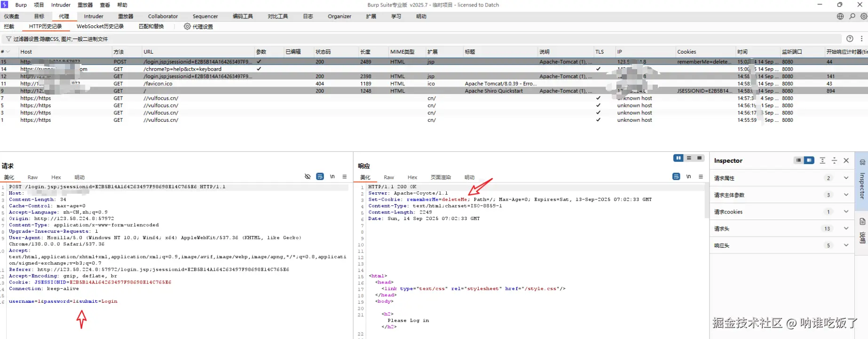Select the 页面渲染 tab in response panel
Screen dimensions: 868x339
click(441, 177)
